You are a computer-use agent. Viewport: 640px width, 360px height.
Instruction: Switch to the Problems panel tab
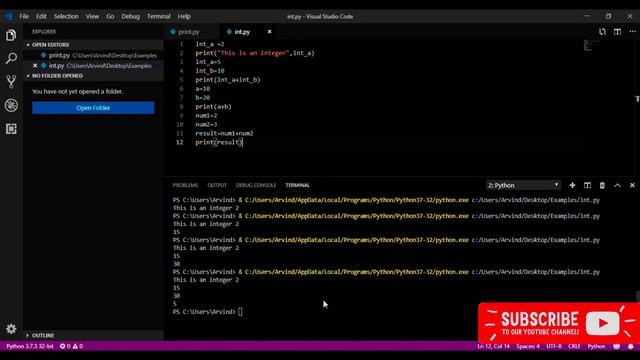(185, 185)
